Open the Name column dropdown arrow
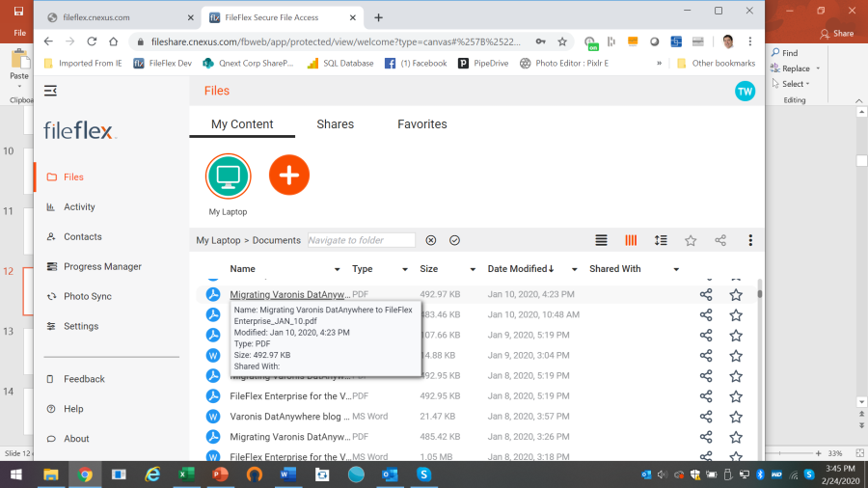Screen dimensions: 868x488 [x=338, y=269]
